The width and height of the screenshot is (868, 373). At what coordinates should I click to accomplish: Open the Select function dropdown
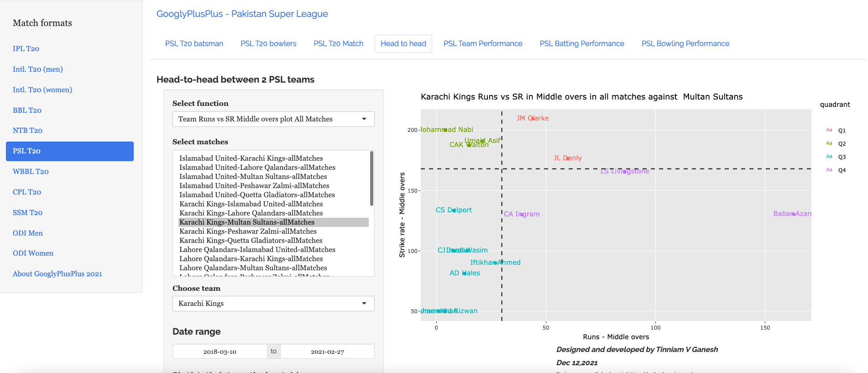coord(273,119)
